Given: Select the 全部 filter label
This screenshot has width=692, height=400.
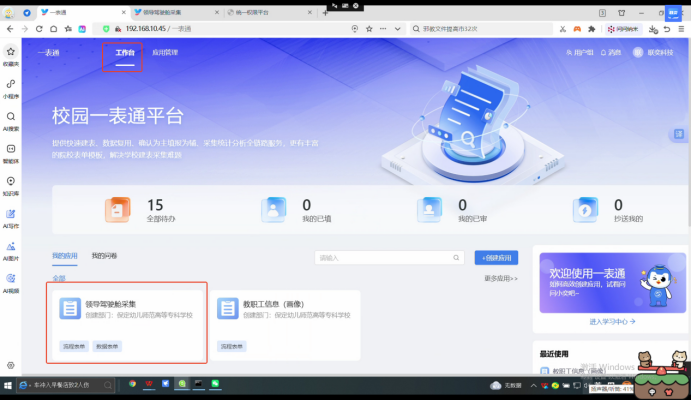Looking at the screenshot, I should (x=59, y=278).
